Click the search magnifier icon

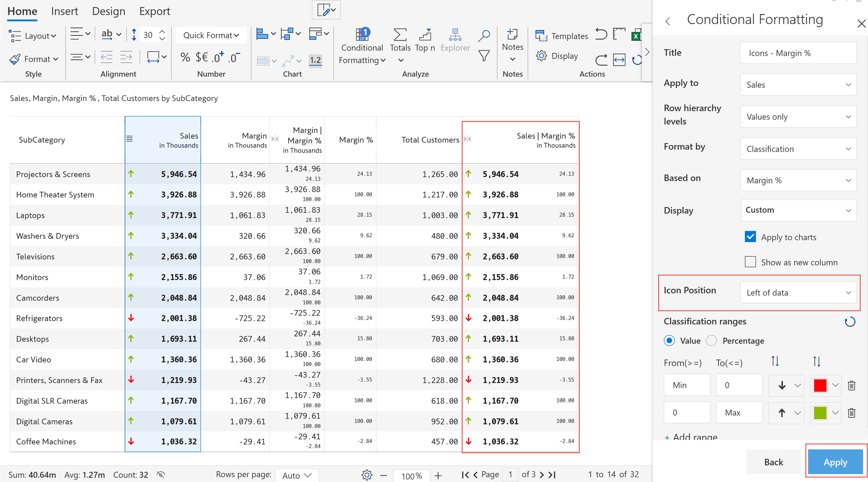tap(484, 36)
